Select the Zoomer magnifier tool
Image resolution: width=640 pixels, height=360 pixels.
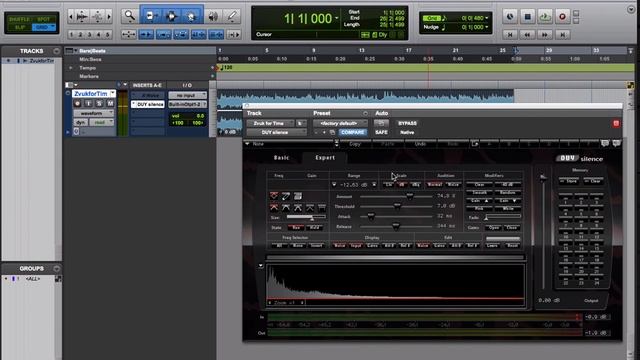[129, 16]
